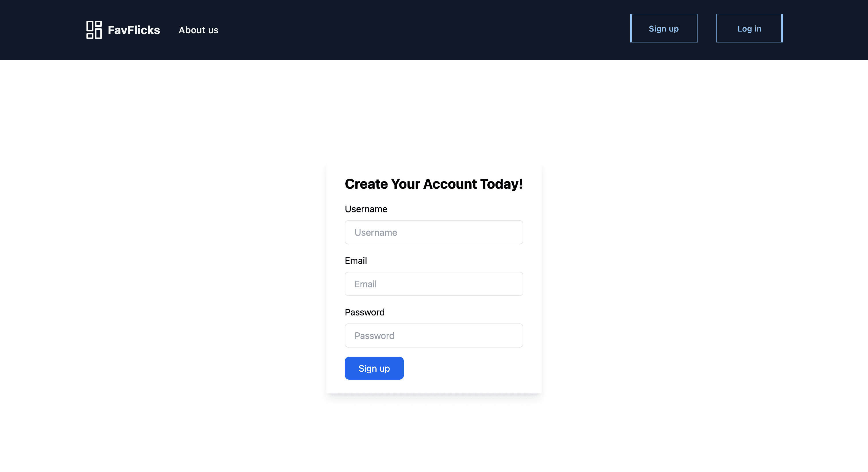The width and height of the screenshot is (868, 472).
Task: Click the Email label above its field
Action: coord(356,261)
